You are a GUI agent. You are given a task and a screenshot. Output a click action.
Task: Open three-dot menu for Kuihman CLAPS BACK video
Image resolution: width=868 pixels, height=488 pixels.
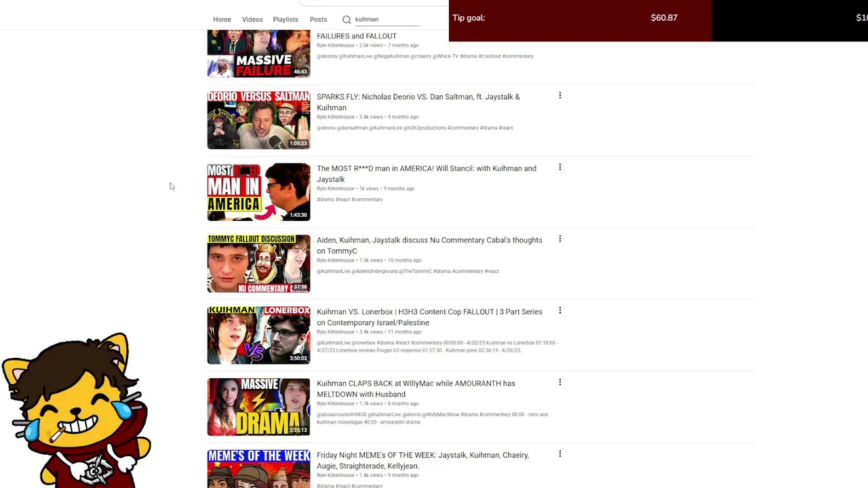[x=560, y=382]
